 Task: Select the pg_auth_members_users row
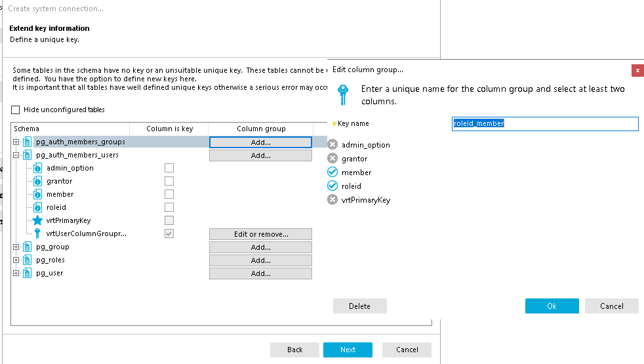tap(77, 155)
